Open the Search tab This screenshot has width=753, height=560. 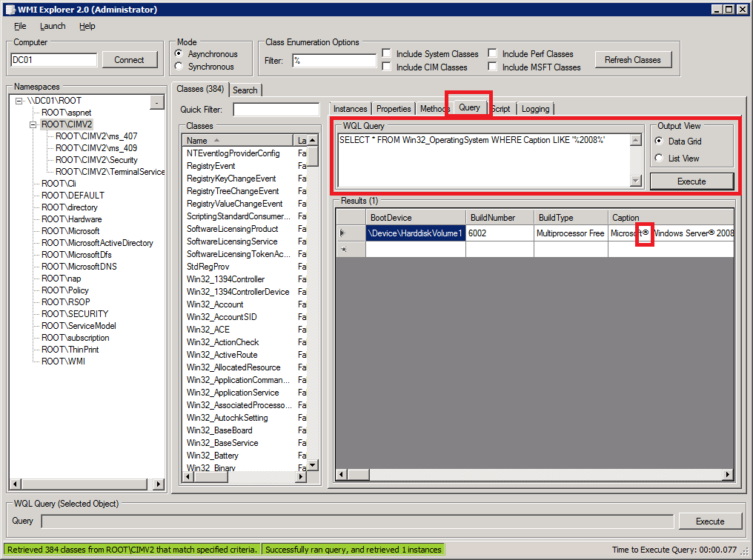[245, 90]
